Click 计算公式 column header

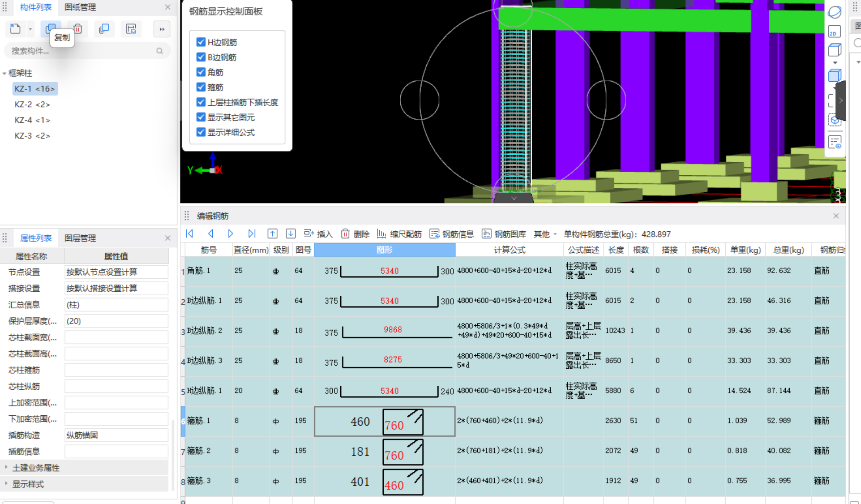tap(509, 250)
